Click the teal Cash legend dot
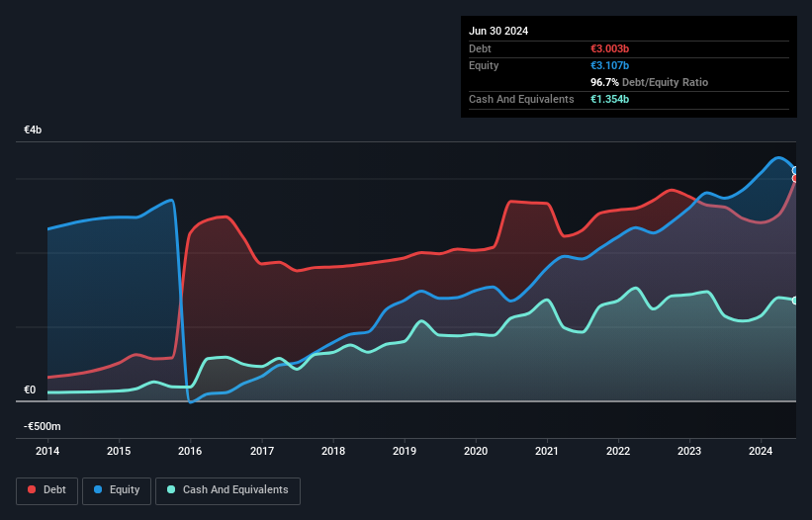This screenshot has width=812, height=520. click(x=171, y=489)
